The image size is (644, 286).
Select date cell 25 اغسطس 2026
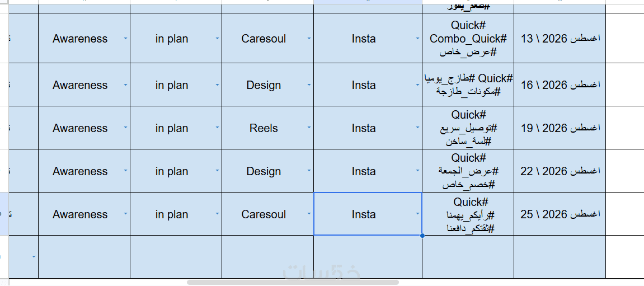point(560,214)
